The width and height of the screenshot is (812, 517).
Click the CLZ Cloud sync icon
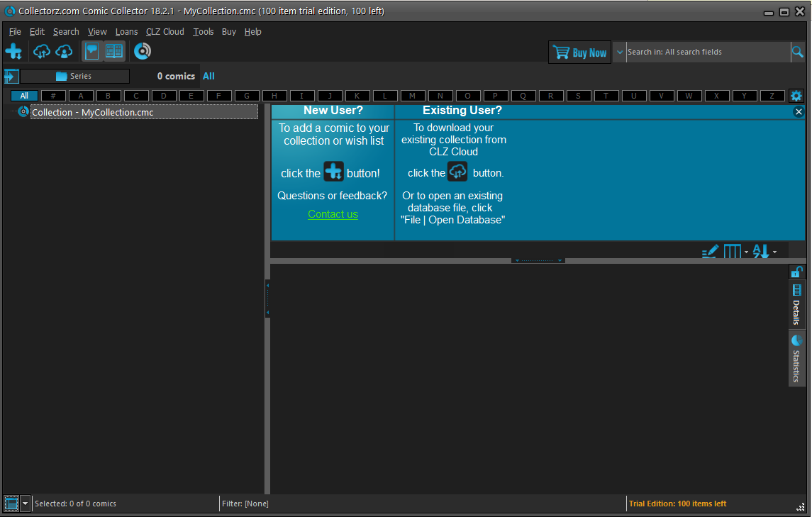tap(42, 51)
